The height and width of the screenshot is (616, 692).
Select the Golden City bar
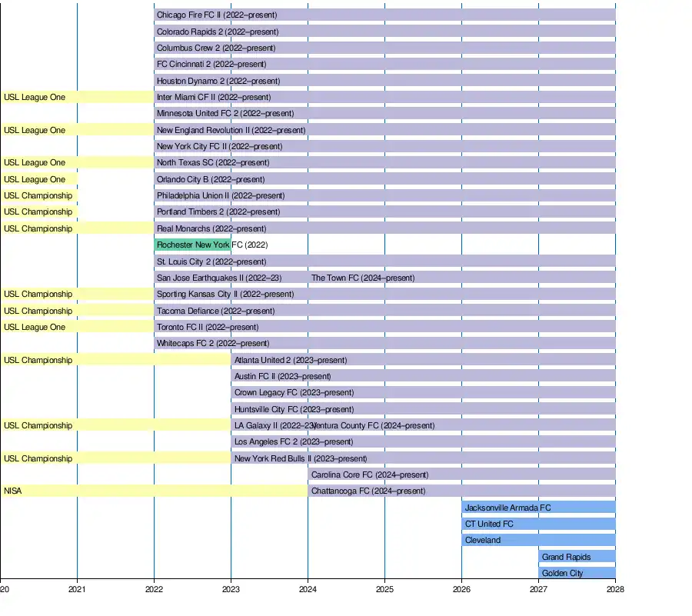pyautogui.click(x=577, y=574)
